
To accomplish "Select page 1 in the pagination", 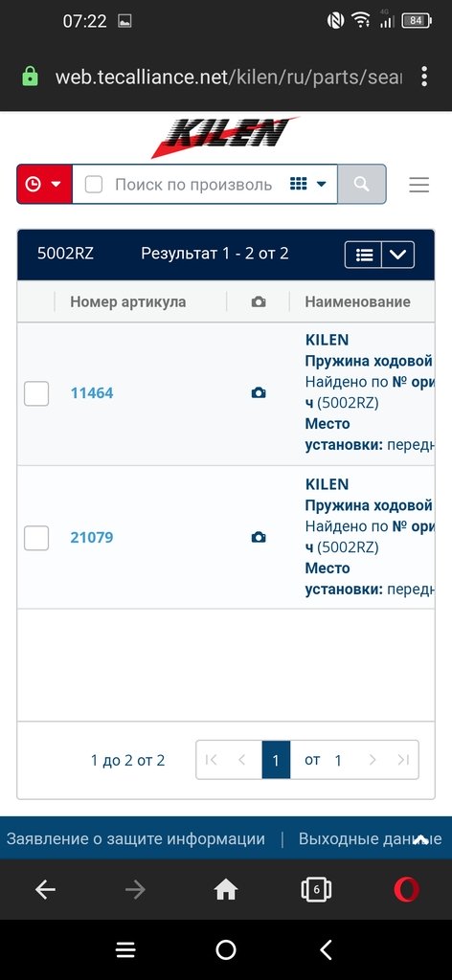I will coord(276,760).
